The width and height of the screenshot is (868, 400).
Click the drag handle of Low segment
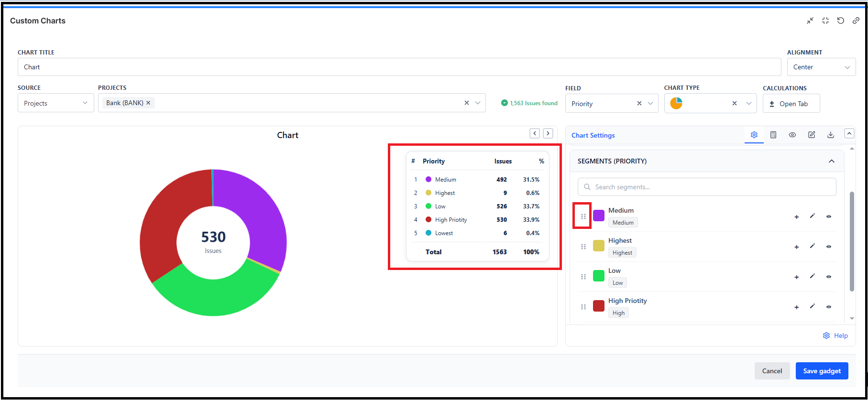(583, 277)
